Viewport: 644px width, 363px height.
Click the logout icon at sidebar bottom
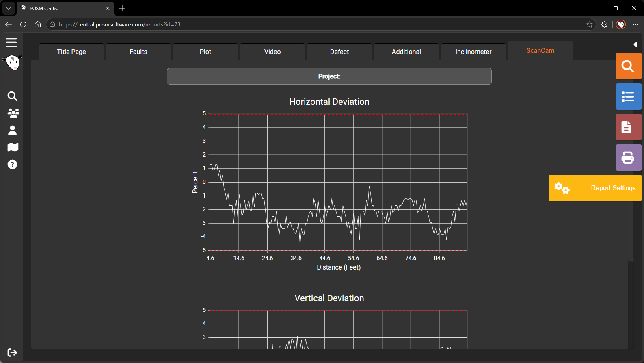pyautogui.click(x=12, y=352)
